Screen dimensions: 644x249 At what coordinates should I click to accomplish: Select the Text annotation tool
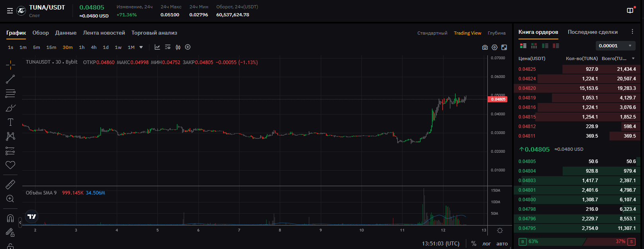pos(10,122)
